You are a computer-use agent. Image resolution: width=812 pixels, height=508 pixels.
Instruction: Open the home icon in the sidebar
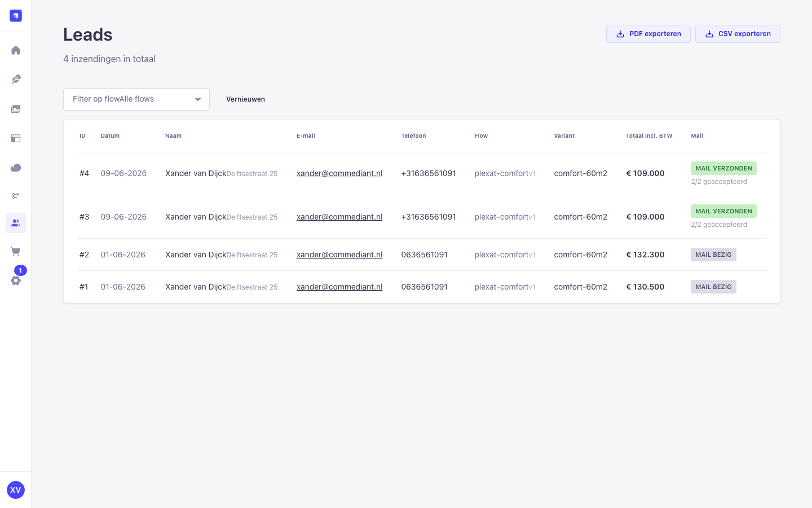16,50
